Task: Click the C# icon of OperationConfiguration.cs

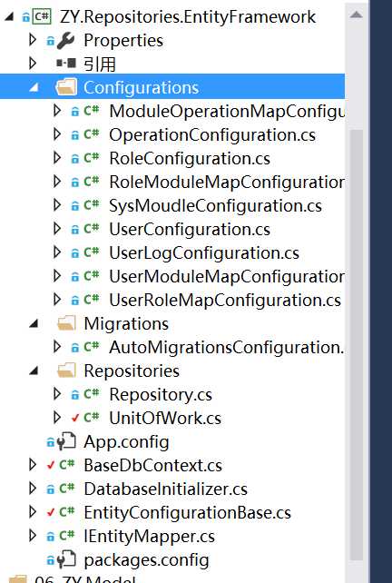Action: tap(91, 133)
